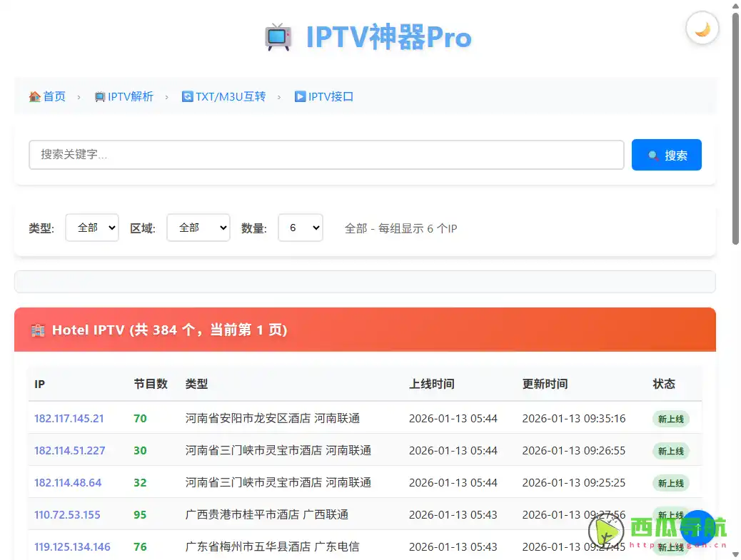Click the TV icon next to IPTV解析
741x560 pixels.
(x=99, y=96)
